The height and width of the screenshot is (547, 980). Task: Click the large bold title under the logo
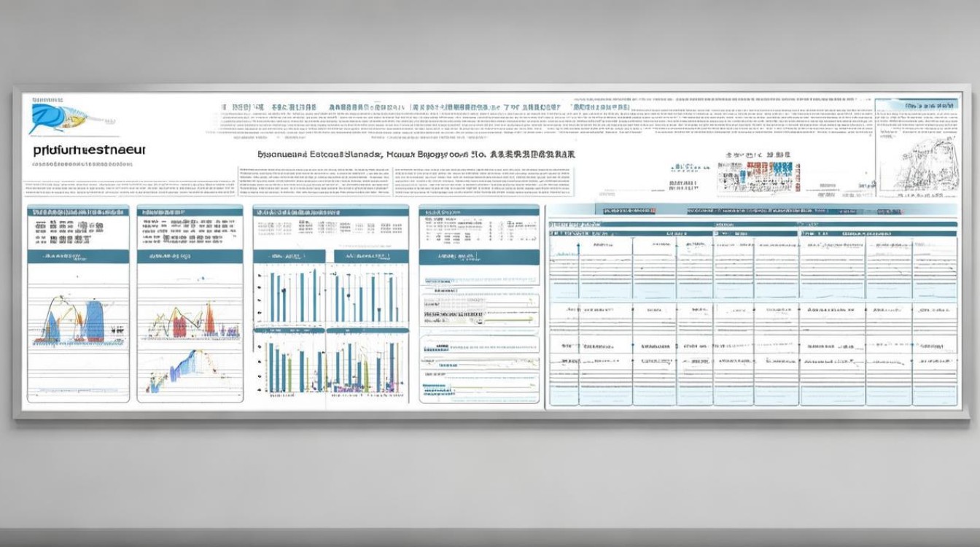click(89, 150)
